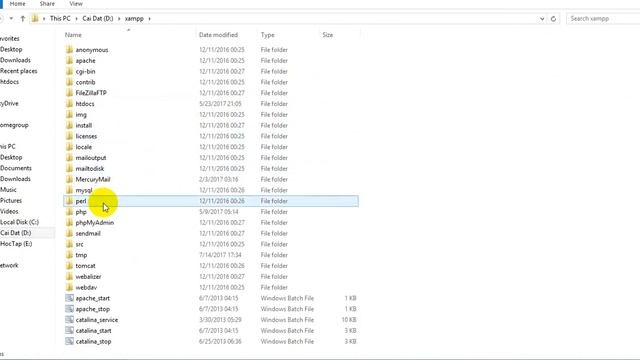640x360 pixels.
Task: Select the src folder icon
Action: point(69,244)
